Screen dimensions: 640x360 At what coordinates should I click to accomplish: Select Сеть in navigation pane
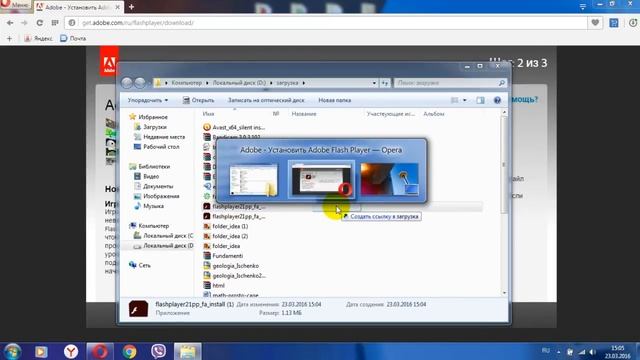[x=140, y=265]
